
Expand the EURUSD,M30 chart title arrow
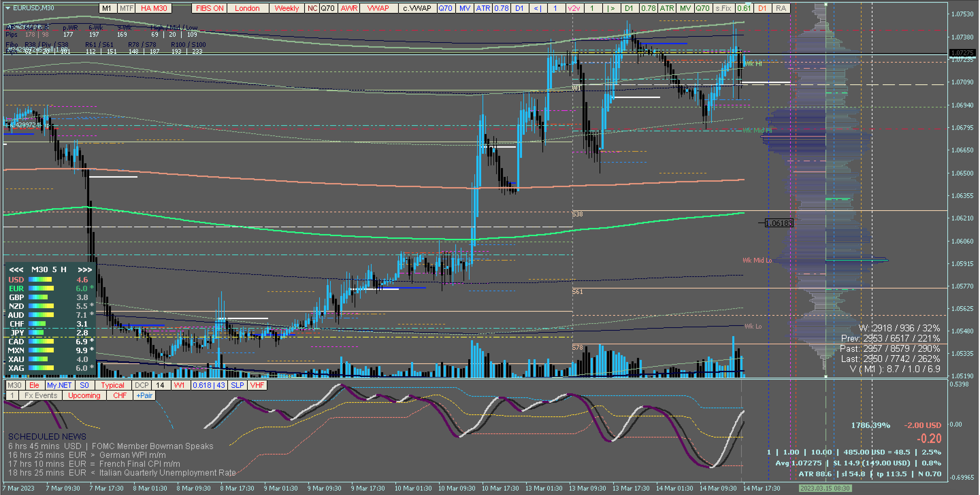7,7
